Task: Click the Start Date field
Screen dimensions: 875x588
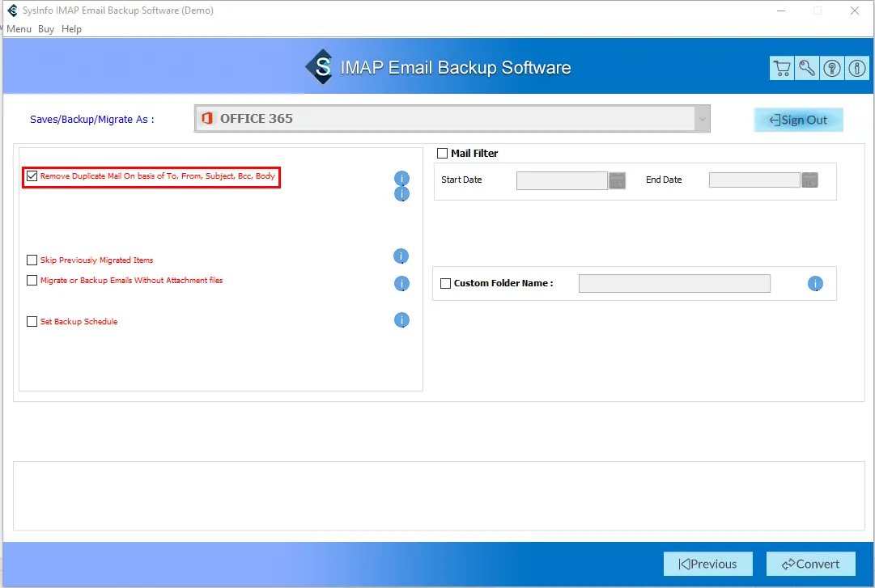Action: pos(562,180)
